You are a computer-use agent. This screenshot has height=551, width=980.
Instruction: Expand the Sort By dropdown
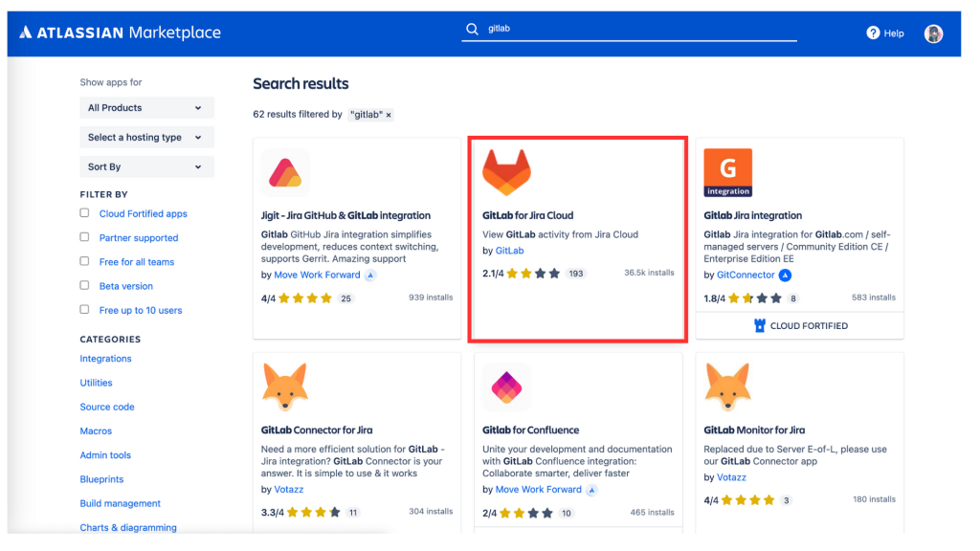(x=146, y=166)
